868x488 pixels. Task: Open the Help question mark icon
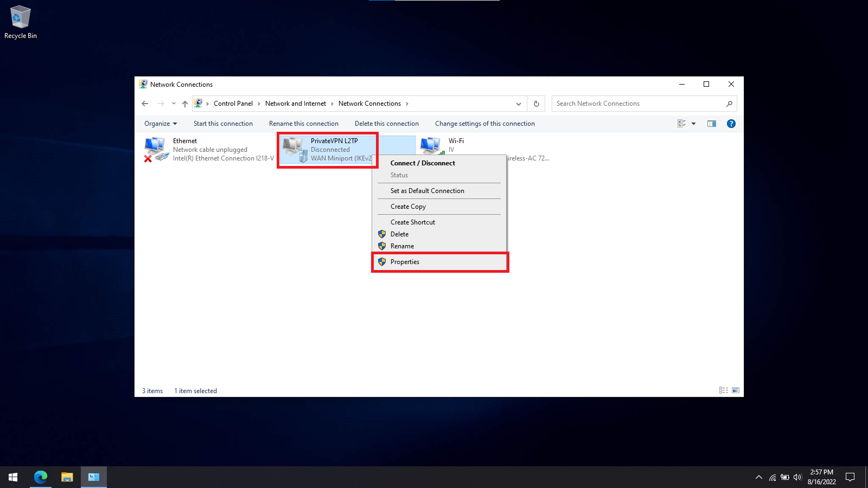(731, 124)
